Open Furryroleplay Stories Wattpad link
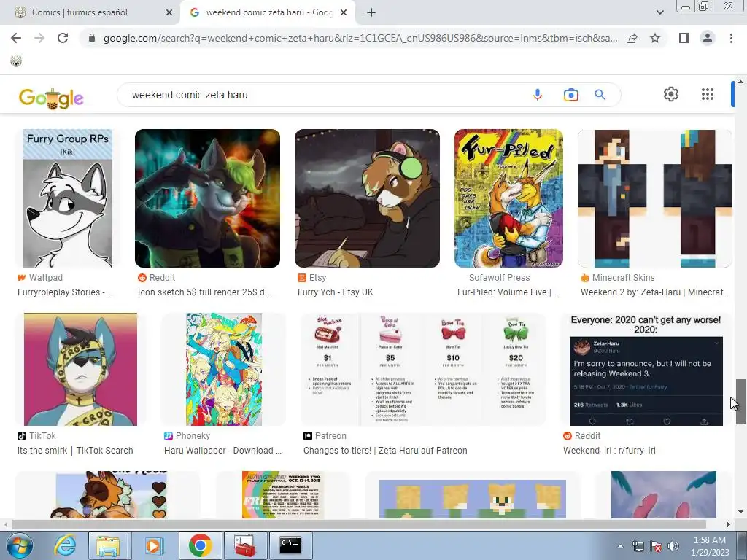 65,292
